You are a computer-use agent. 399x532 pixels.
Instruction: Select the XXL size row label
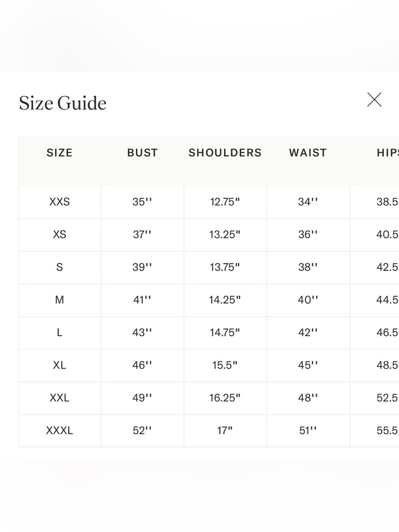59,398
